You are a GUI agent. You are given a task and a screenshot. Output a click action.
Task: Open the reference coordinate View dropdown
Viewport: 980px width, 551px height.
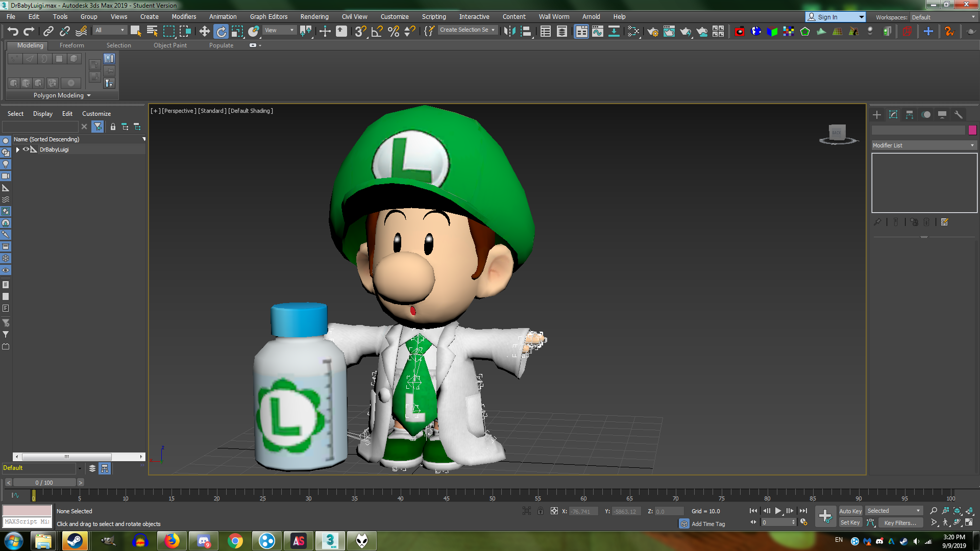pyautogui.click(x=279, y=30)
